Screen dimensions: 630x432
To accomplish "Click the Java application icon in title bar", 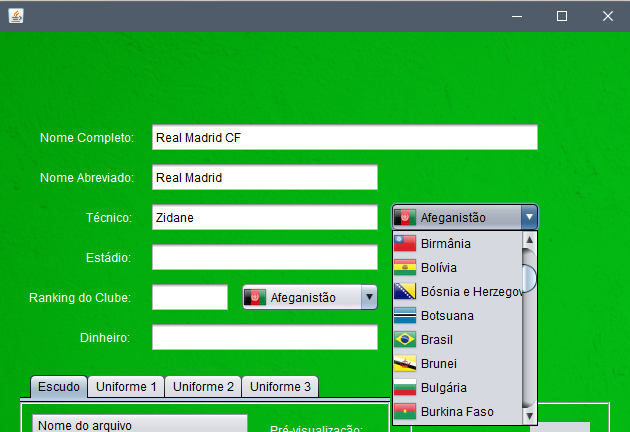I will click(x=16, y=16).
